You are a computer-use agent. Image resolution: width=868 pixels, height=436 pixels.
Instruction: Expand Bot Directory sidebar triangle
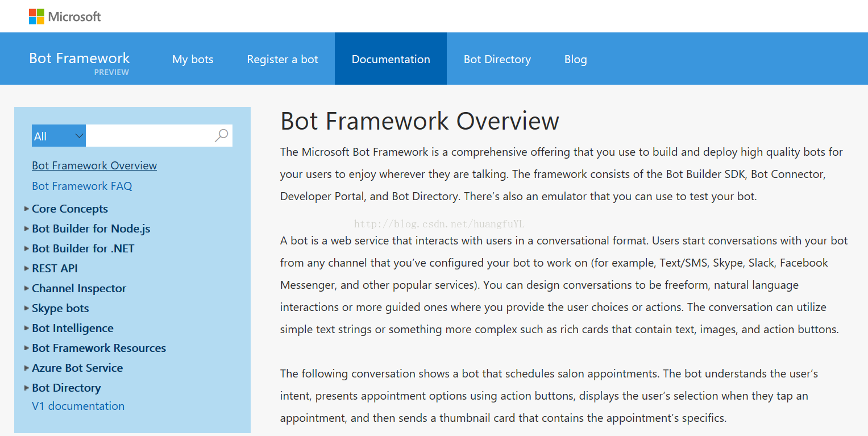[27, 388]
